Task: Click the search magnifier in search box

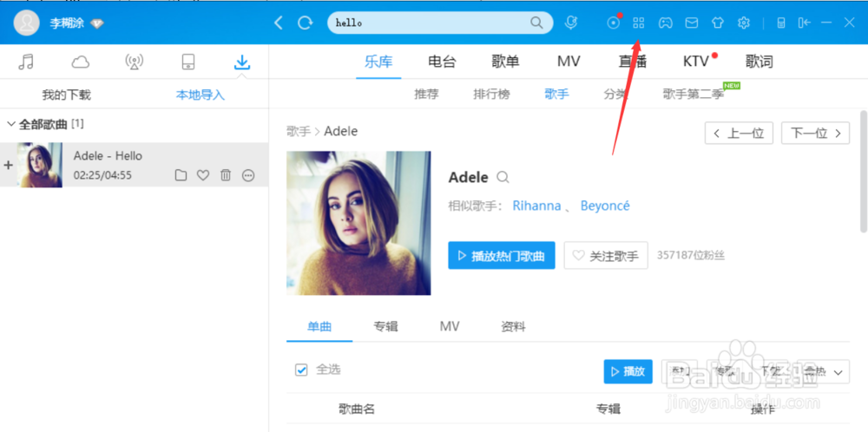Action: (x=536, y=23)
